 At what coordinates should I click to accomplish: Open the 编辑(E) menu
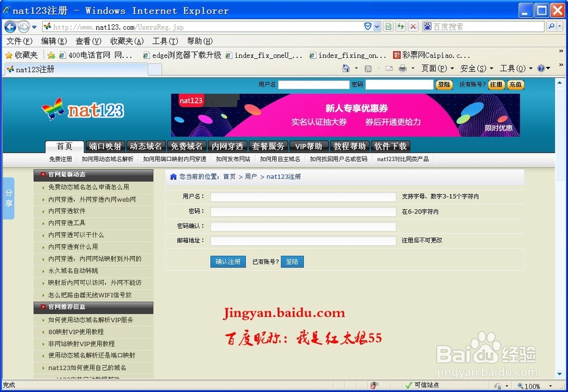pos(54,41)
